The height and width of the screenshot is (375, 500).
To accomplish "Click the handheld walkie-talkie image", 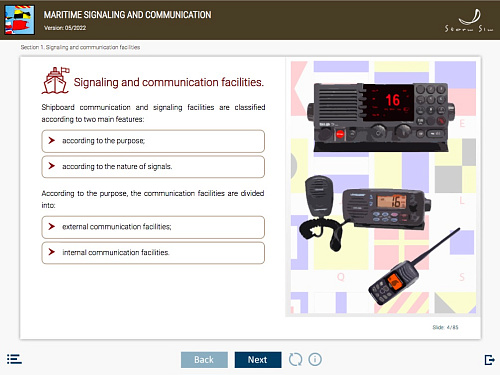I will pos(413,267).
